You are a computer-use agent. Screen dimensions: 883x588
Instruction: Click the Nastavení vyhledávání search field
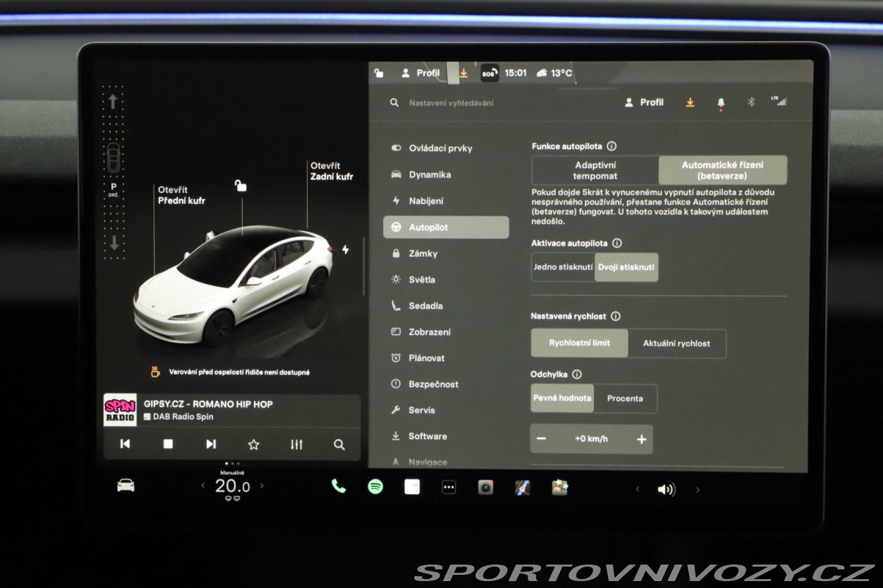(451, 103)
